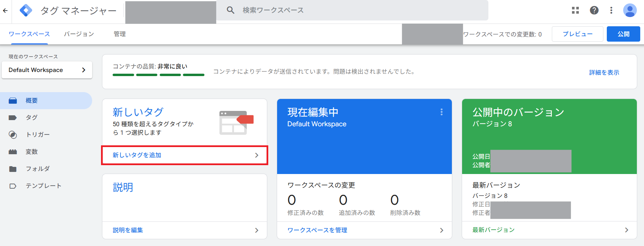Click the タグ マネージャー title
This screenshot has height=246, width=644.
78,11
